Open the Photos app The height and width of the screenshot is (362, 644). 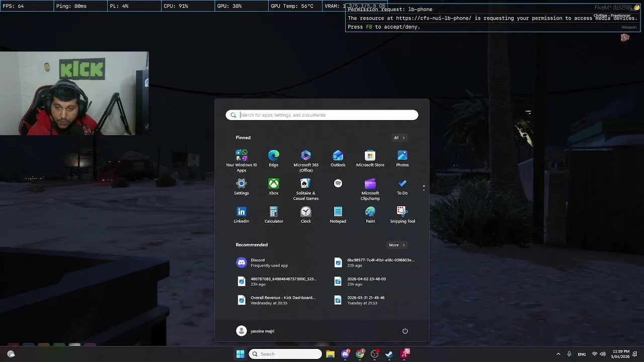[403, 158]
